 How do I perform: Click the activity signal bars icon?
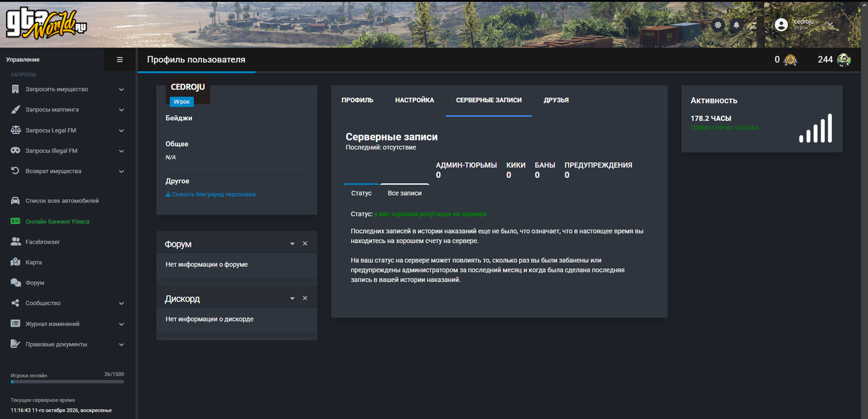click(815, 128)
